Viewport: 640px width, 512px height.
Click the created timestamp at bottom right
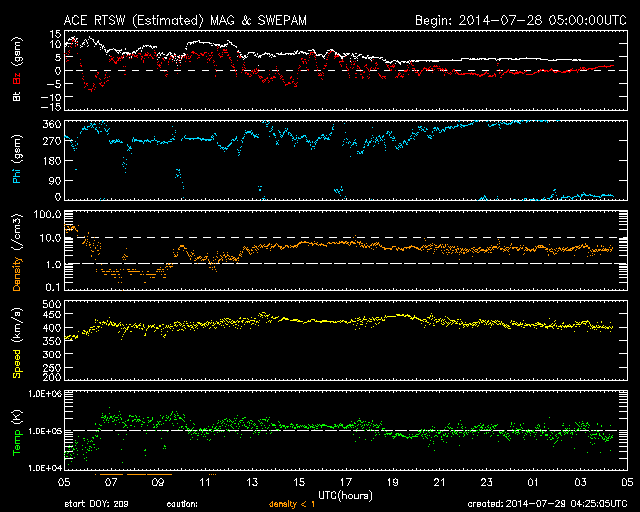[546, 503]
